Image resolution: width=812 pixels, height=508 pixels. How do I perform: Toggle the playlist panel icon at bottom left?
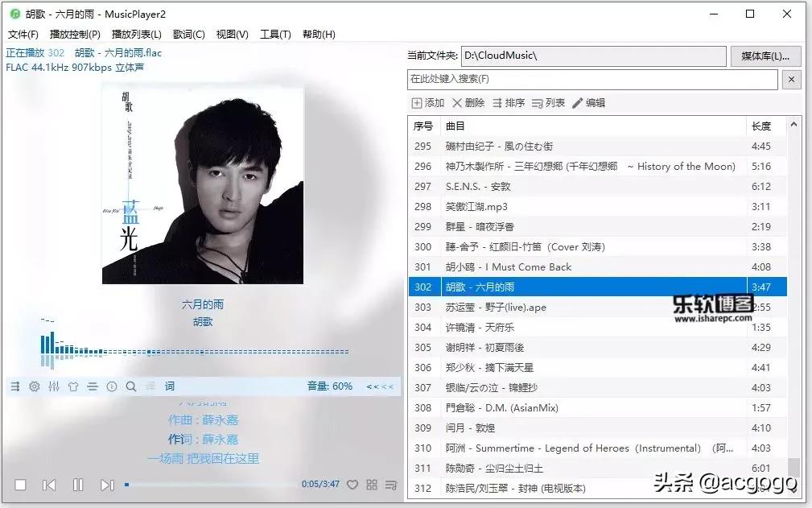coord(14,386)
